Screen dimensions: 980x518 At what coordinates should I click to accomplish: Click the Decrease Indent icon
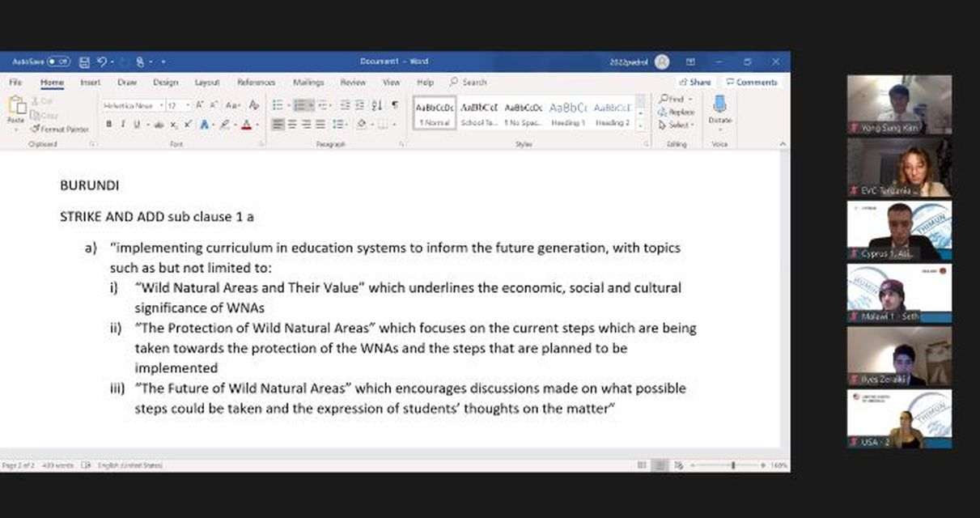pyautogui.click(x=346, y=105)
